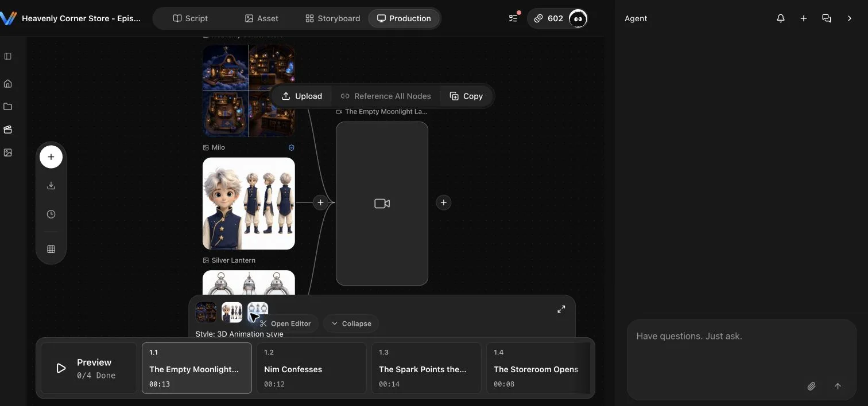Open the user avatar menu
Screen dimensions: 868x406
coord(578,18)
